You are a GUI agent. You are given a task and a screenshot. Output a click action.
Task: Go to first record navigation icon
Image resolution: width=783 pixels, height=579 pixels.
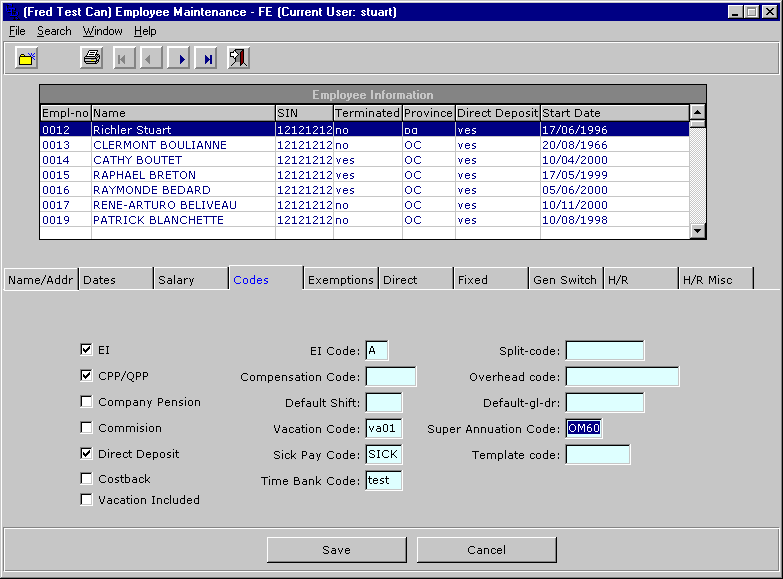(x=122, y=59)
